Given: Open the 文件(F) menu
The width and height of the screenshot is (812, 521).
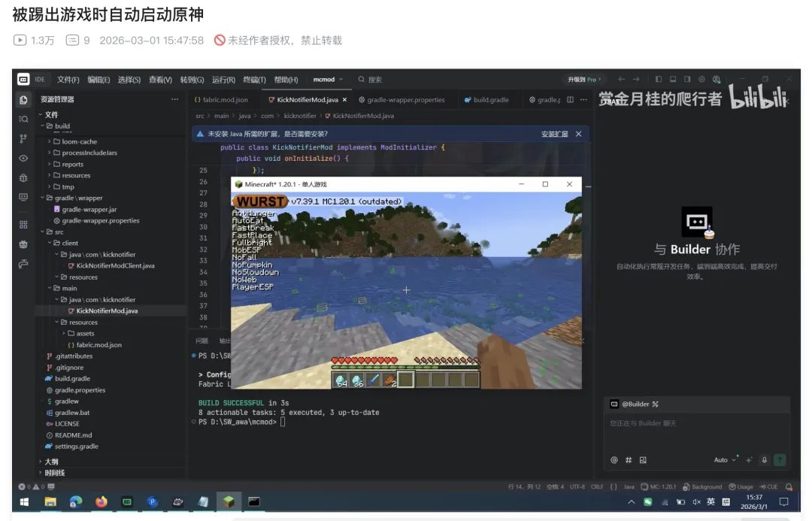Looking at the screenshot, I should (68, 79).
